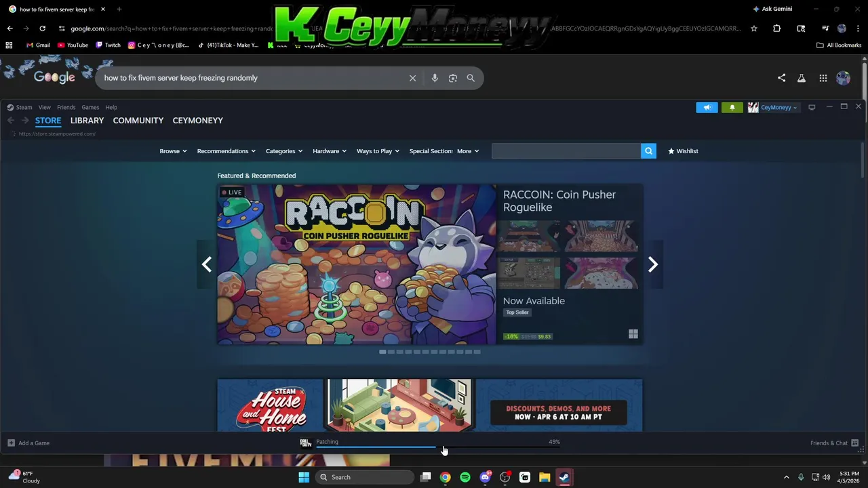Open the Twitch bookmark
Image resolution: width=868 pixels, height=488 pixels.
tap(108, 45)
